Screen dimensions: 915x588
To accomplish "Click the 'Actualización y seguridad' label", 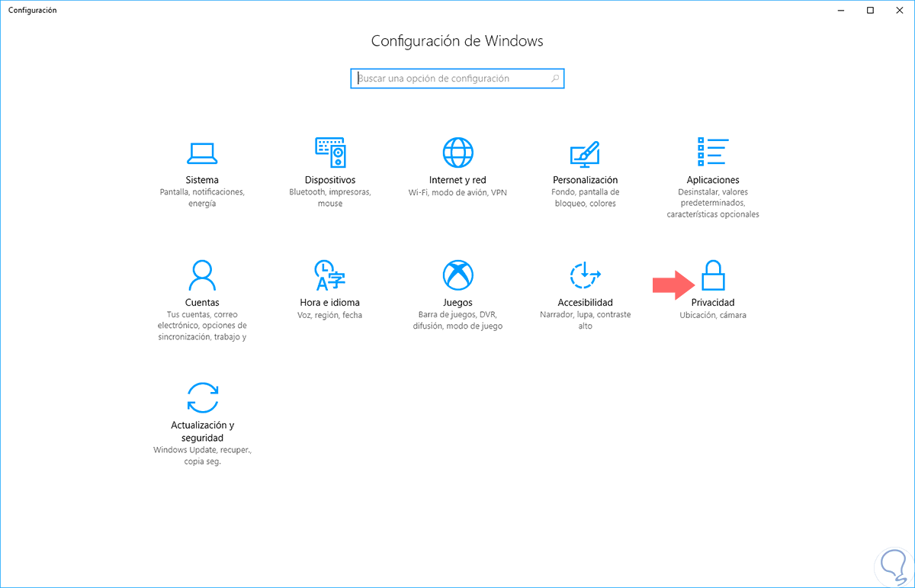I will (x=202, y=431).
